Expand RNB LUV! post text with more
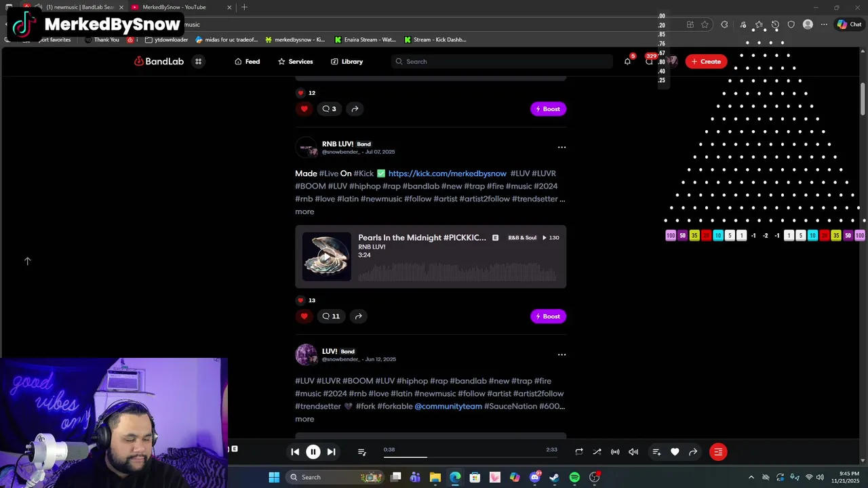The width and height of the screenshot is (868, 488). click(304, 211)
